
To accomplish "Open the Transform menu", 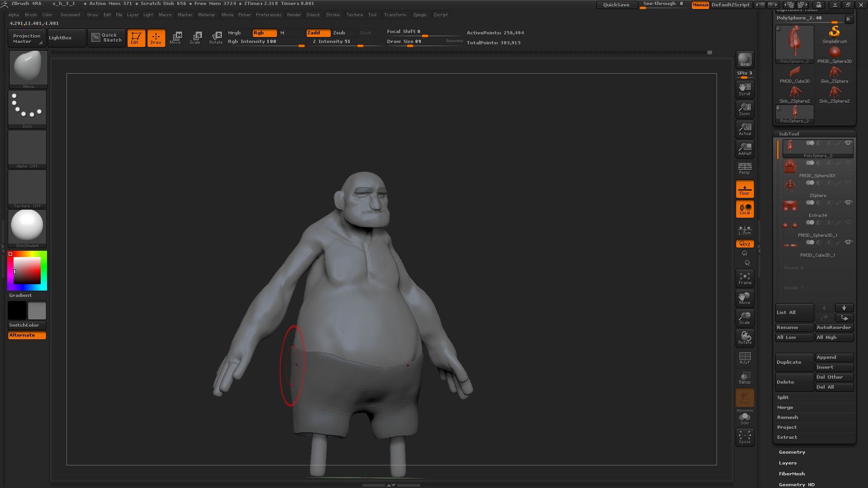I will pos(395,15).
